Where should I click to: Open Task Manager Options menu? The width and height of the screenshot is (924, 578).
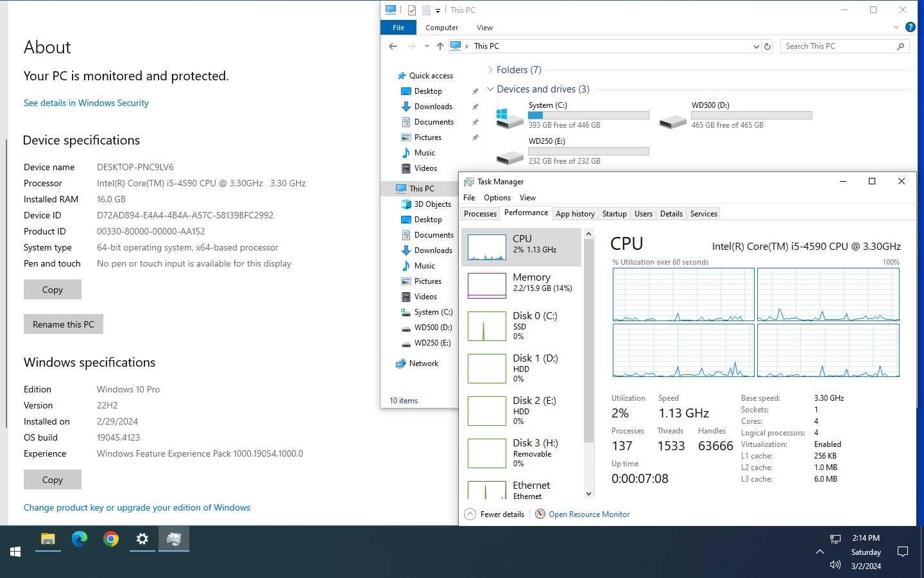(x=497, y=198)
